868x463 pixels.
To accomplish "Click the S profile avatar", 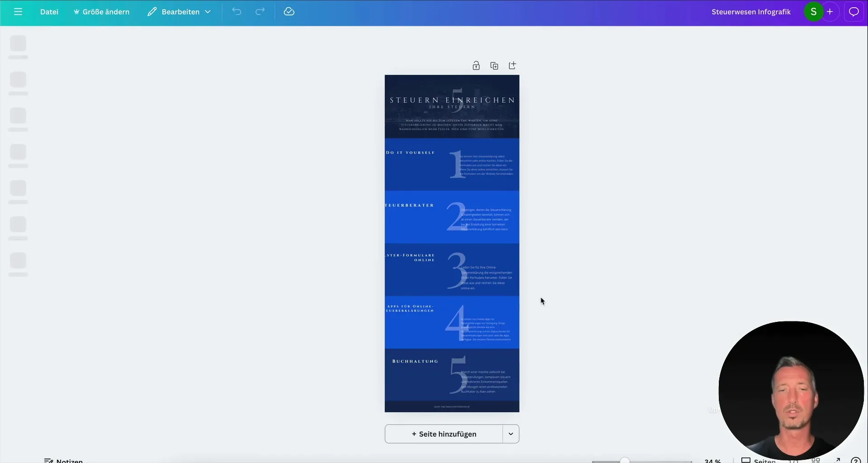I will [813, 11].
